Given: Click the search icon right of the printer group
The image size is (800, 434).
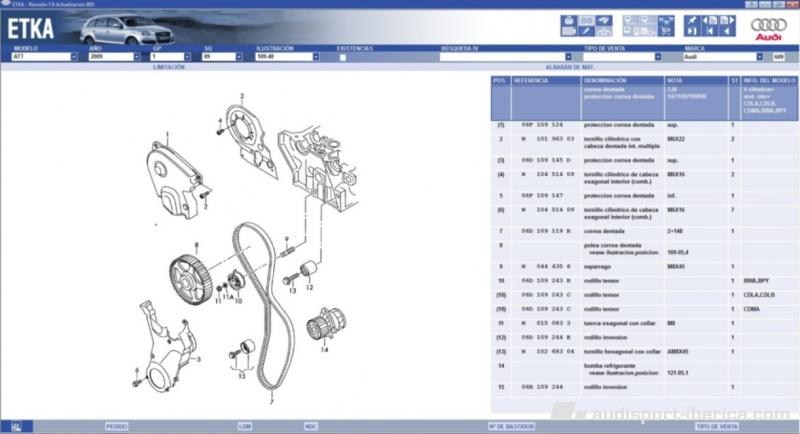Looking at the screenshot, I should [604, 20].
